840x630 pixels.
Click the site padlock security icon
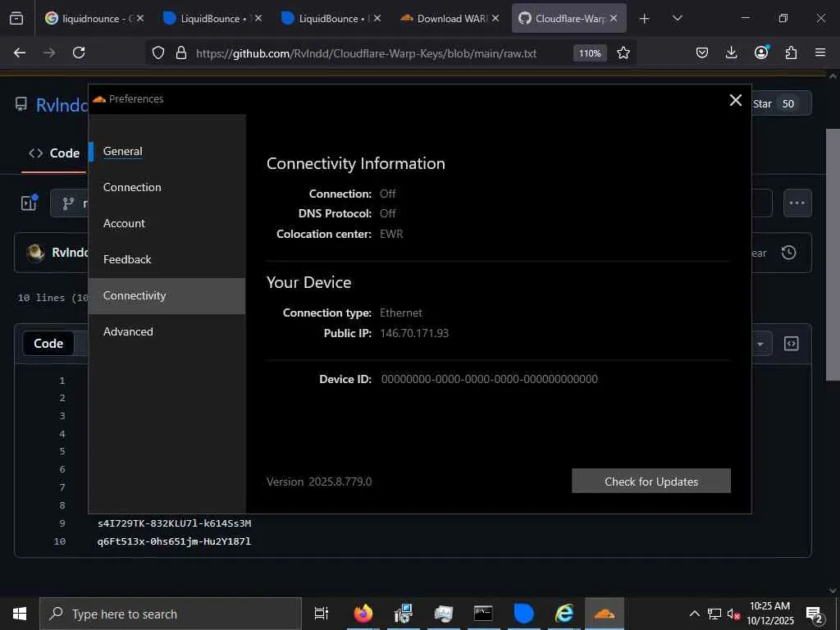pos(181,52)
